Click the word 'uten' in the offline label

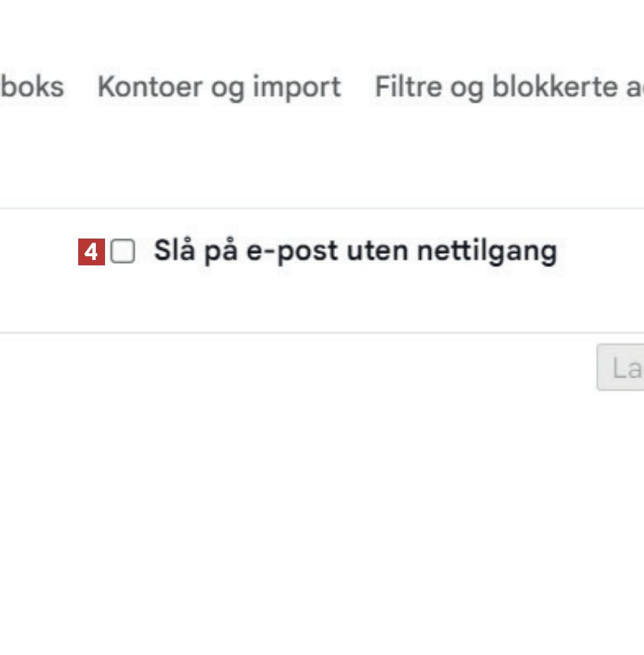tap(377, 251)
